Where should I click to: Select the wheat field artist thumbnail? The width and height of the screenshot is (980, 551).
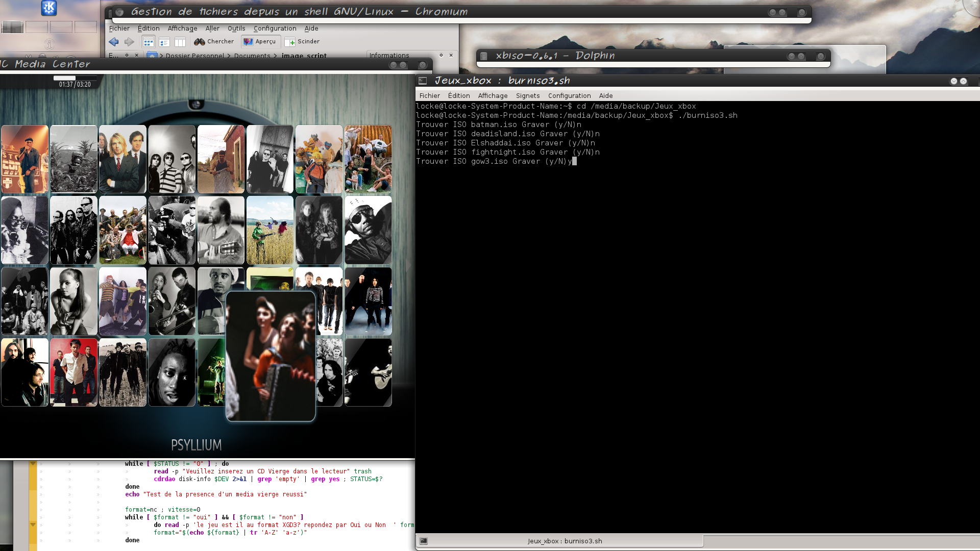pyautogui.click(x=270, y=230)
